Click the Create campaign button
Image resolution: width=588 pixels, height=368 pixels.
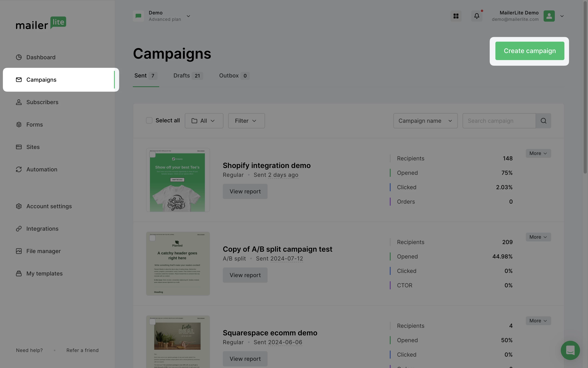[529, 51]
